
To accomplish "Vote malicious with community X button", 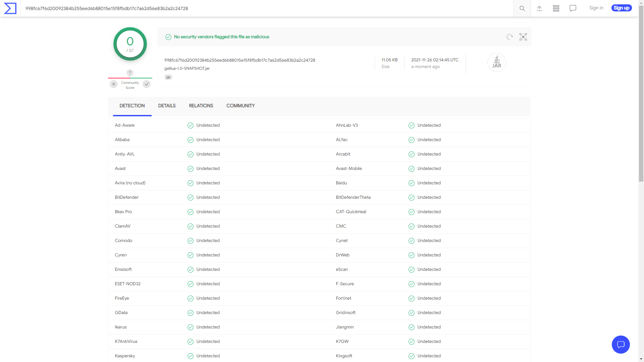I will point(114,84).
